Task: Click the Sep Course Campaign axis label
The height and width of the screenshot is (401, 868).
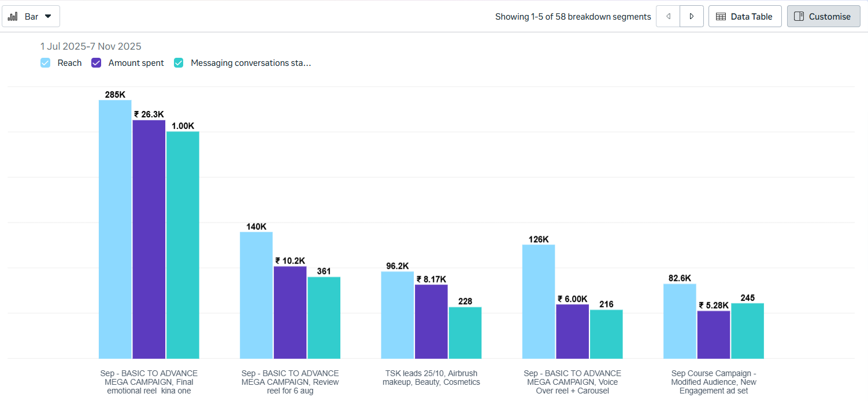Action: pyautogui.click(x=714, y=382)
